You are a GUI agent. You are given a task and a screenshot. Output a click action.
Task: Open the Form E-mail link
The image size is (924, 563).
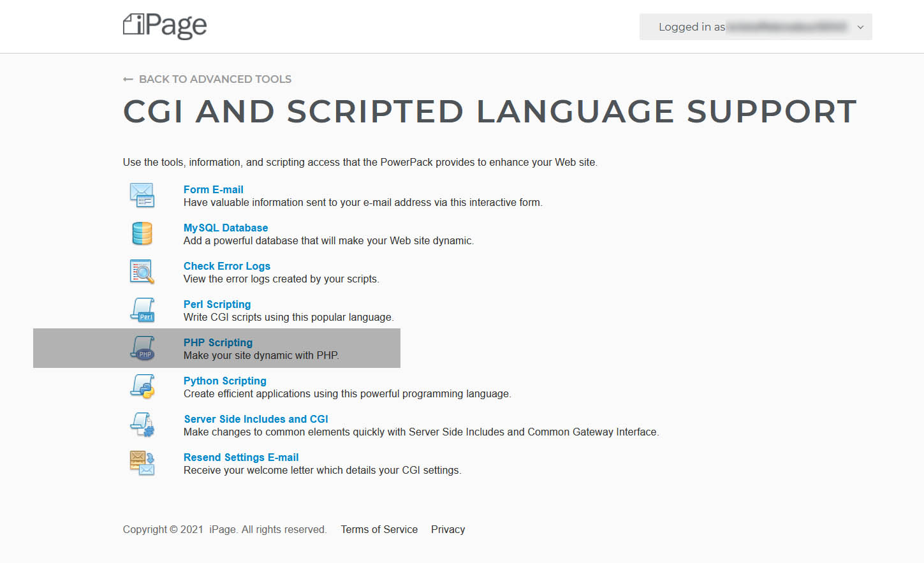[214, 189]
